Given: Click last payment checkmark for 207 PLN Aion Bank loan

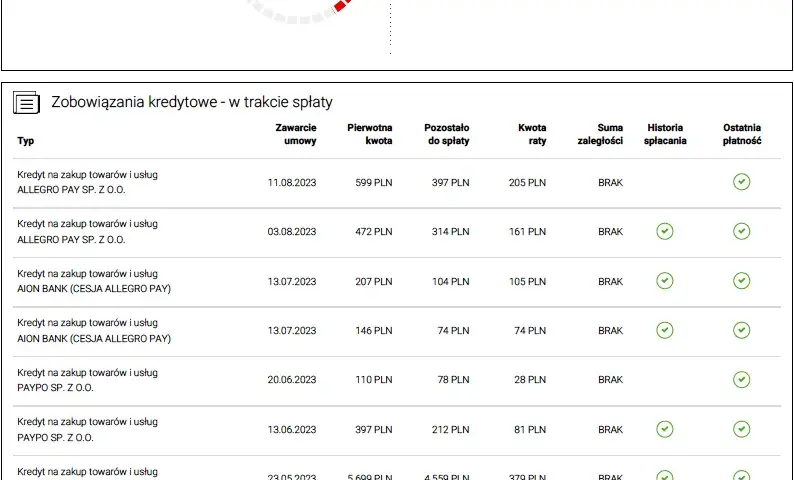Looking at the screenshot, I should tap(741, 281).
